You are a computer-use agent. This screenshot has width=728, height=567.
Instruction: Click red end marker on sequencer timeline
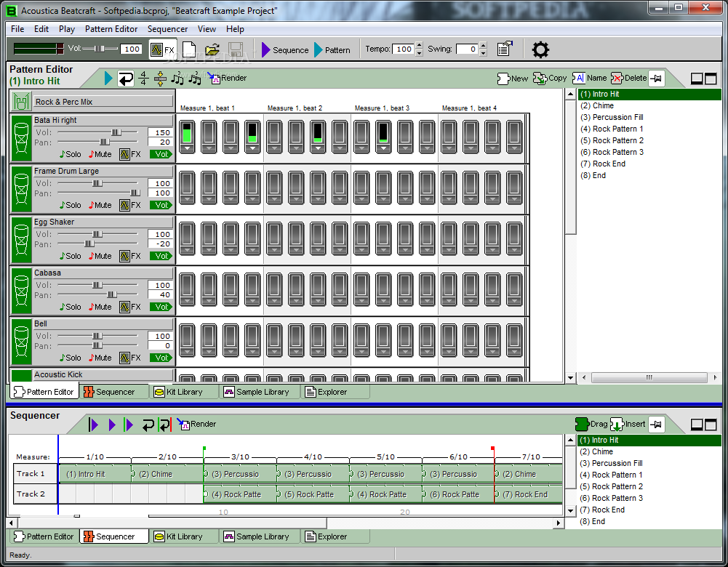tap(492, 449)
